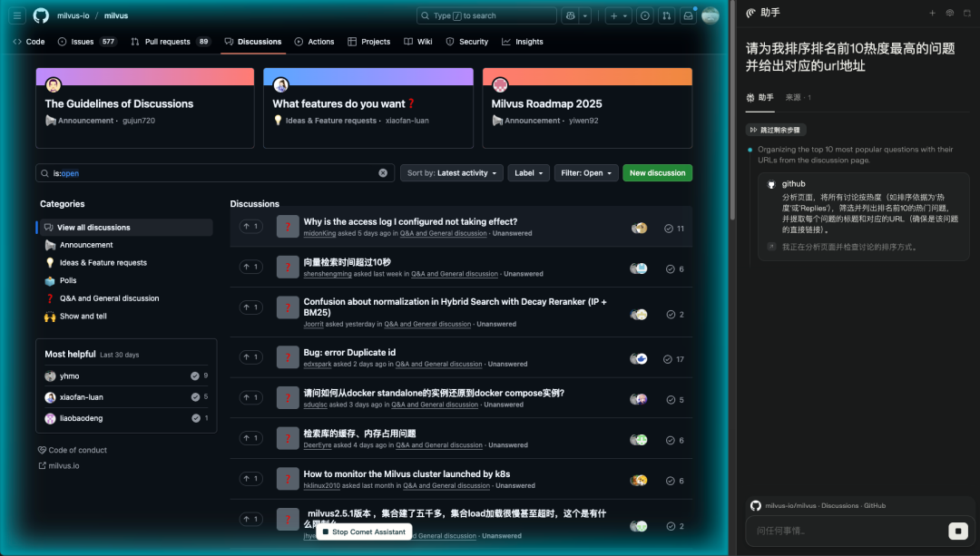Open the user profile avatar menu
This screenshot has width=980, height=556.
(710, 15)
